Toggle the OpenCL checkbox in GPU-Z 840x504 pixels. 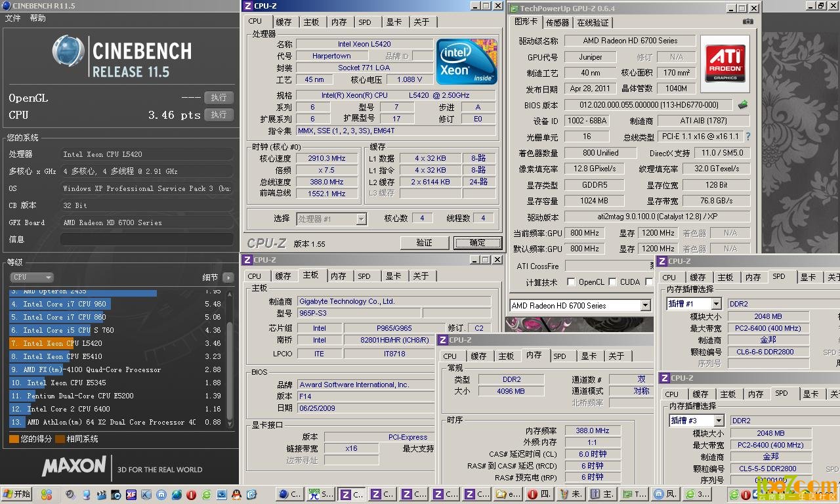(572, 282)
